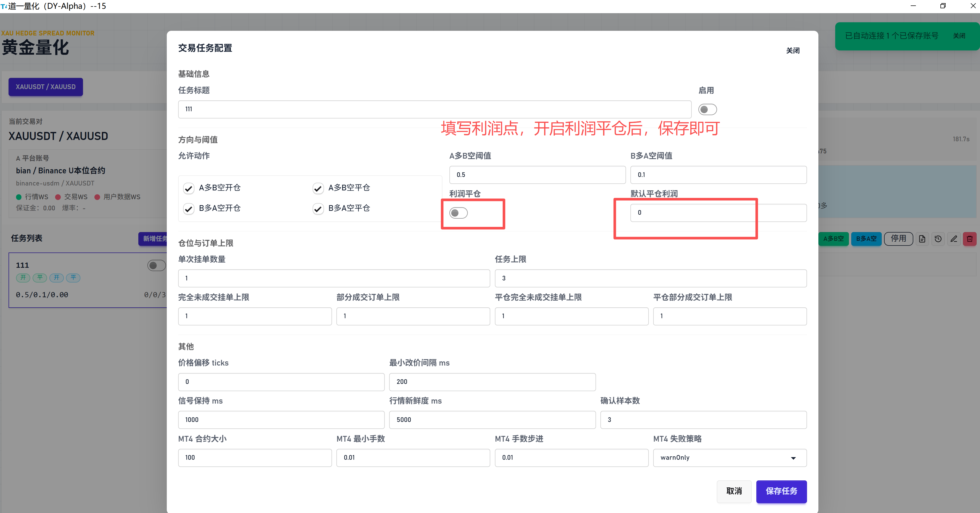Cancel the dialog with 取消
980x513 pixels.
coord(734,491)
